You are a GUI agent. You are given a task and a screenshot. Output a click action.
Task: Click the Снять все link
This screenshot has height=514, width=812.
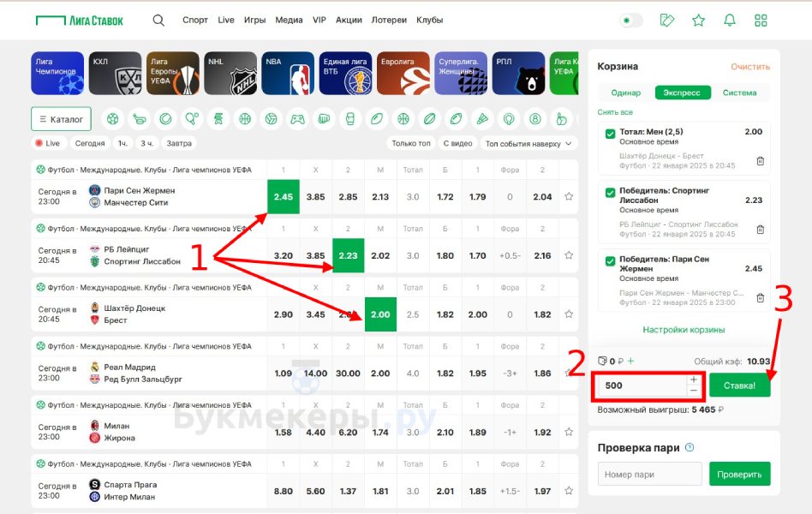[615, 112]
